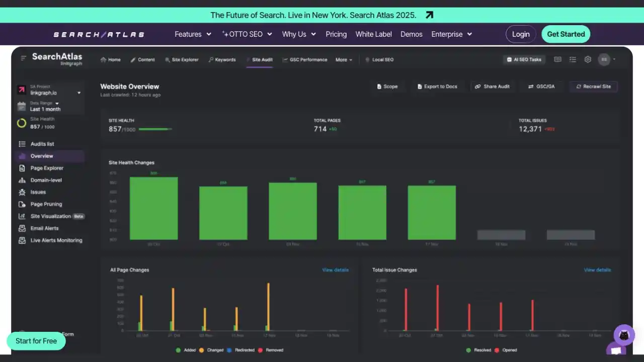Click the Site Health ring indicator in sidebar
The height and width of the screenshot is (362, 644).
pyautogui.click(x=22, y=123)
